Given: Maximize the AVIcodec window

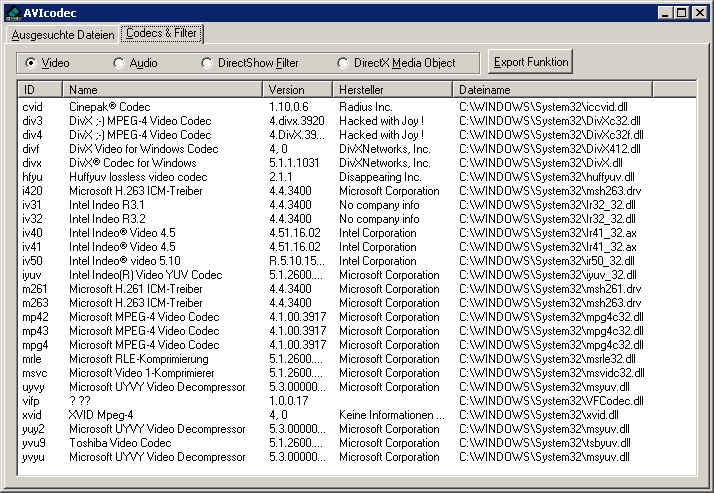Looking at the screenshot, I should [x=682, y=13].
